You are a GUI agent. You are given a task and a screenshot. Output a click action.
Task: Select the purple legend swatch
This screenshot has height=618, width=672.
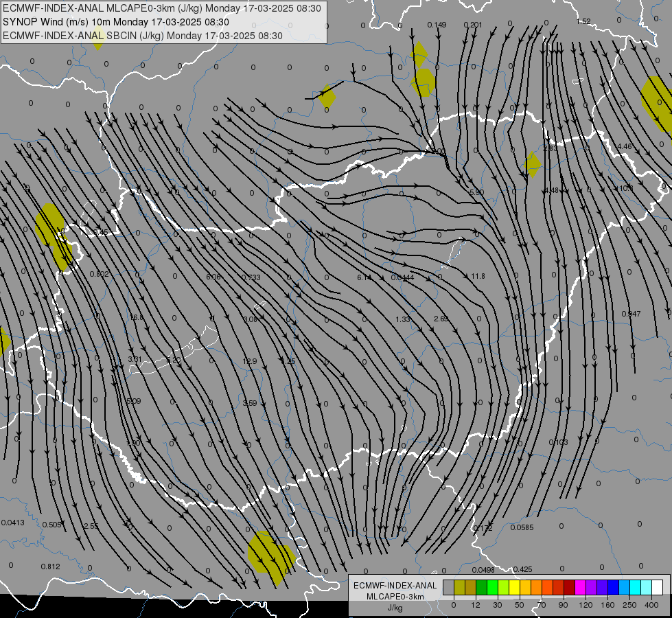[592, 587]
